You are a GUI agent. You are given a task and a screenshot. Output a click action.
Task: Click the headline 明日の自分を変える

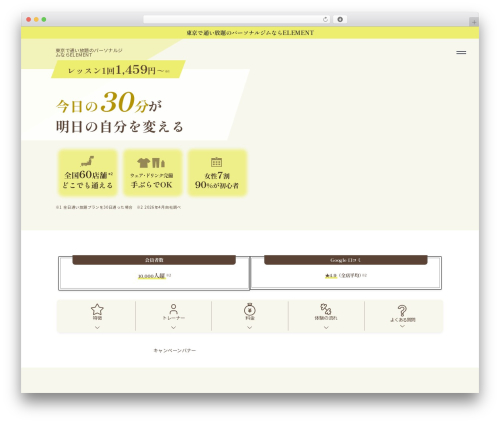pyautogui.click(x=120, y=127)
